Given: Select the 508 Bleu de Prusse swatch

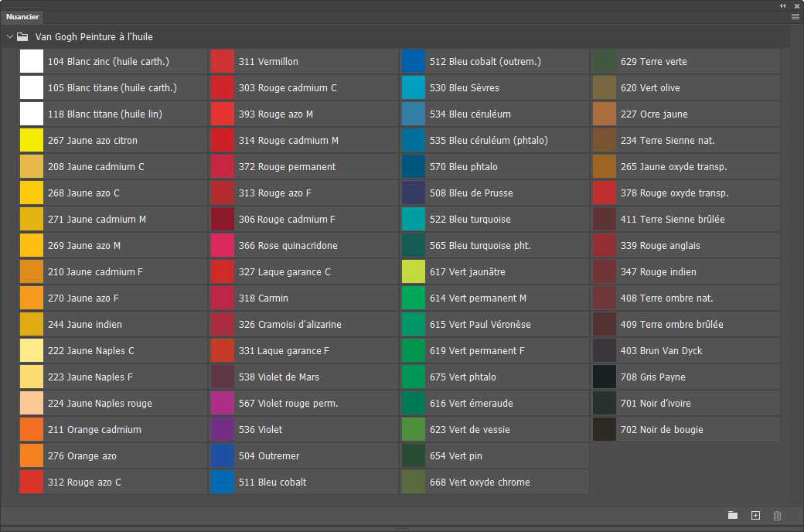Looking at the screenshot, I should click(495, 193).
